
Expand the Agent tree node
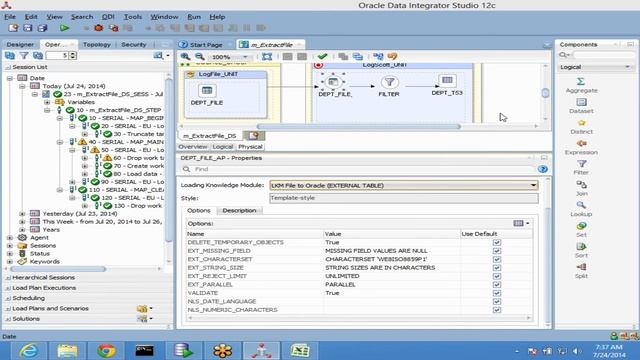10,238
